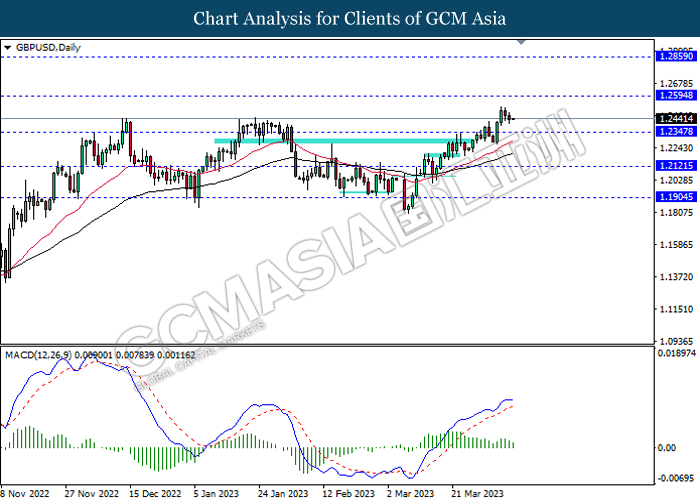Click the 15 Dec 2022 date label
The image size is (700, 500).
155,493
